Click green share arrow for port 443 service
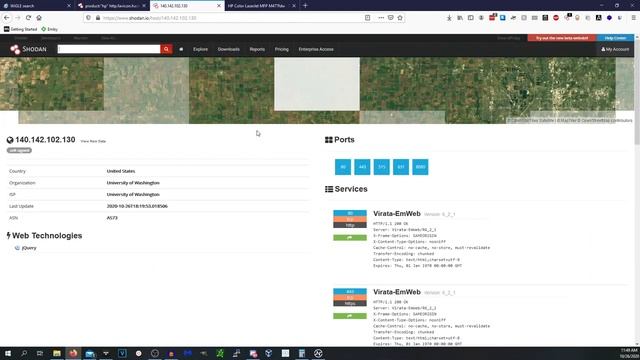640x360 pixels. pos(350,316)
